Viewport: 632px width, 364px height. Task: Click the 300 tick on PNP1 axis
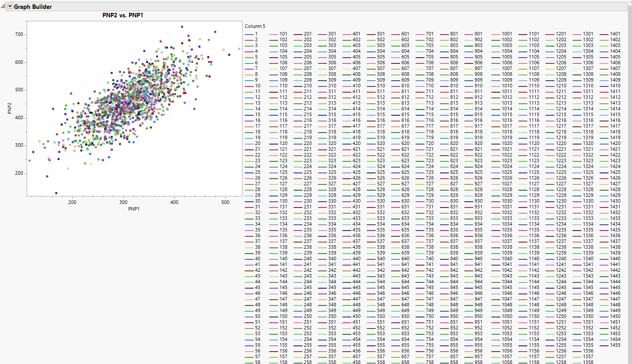click(123, 202)
